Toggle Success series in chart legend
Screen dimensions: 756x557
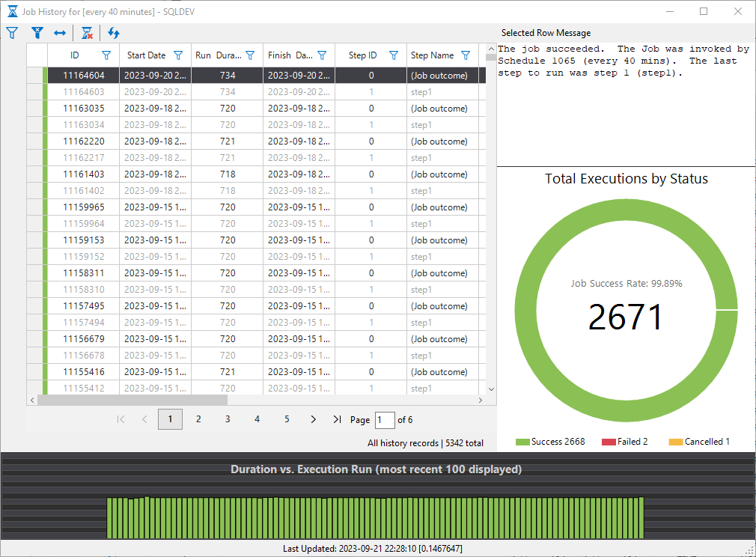(550, 442)
